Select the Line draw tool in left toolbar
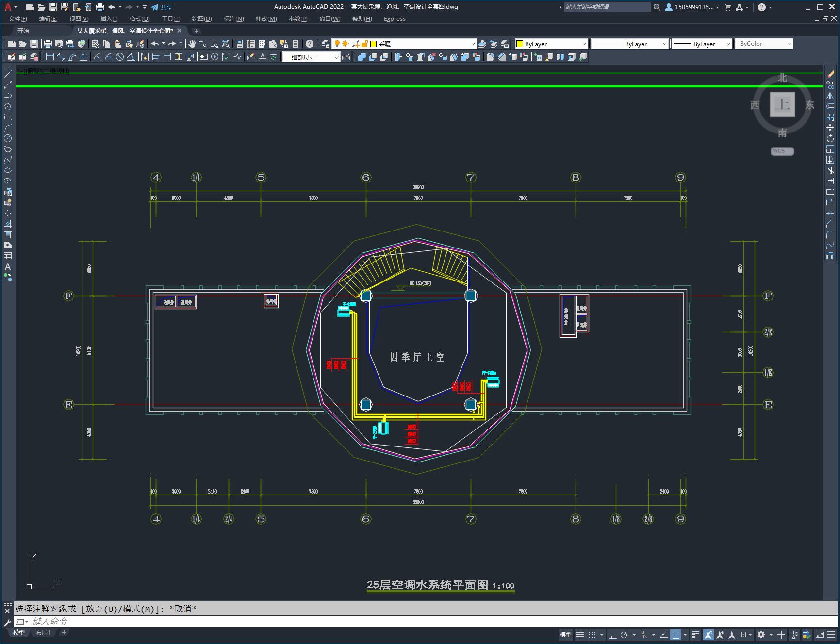840x644 pixels. pos(8,74)
